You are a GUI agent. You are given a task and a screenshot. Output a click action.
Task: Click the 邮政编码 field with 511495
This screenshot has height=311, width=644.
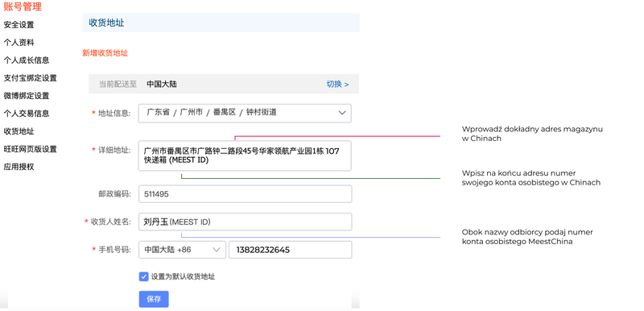246,194
